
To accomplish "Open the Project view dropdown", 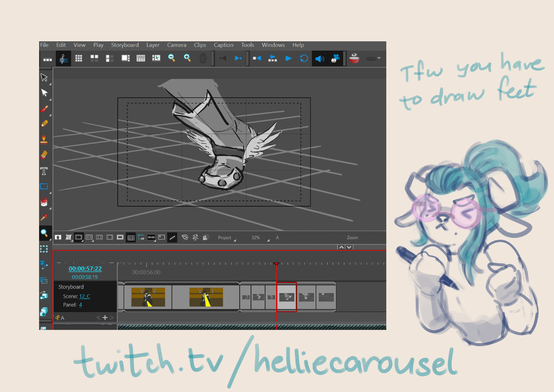I will click(x=226, y=238).
